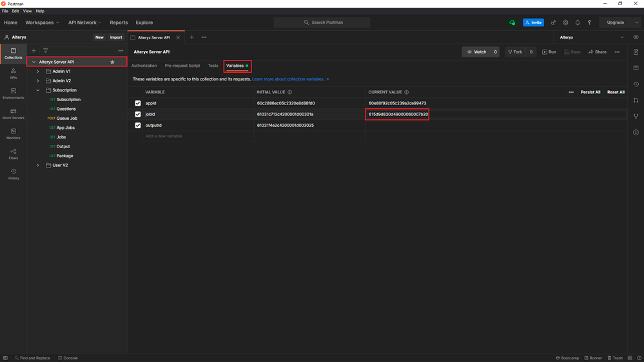Collapse the Alteryx Server API collection
The width and height of the screenshot is (644, 362).
click(34, 62)
